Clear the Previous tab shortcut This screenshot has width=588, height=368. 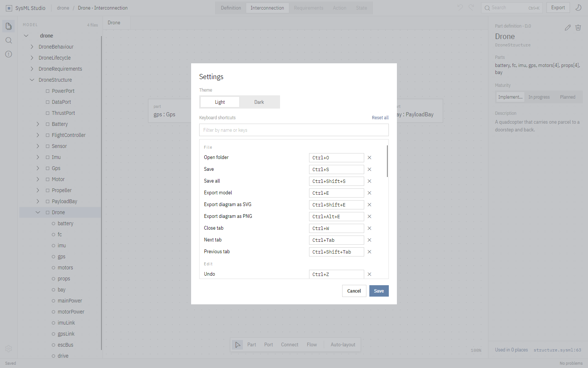(x=369, y=252)
